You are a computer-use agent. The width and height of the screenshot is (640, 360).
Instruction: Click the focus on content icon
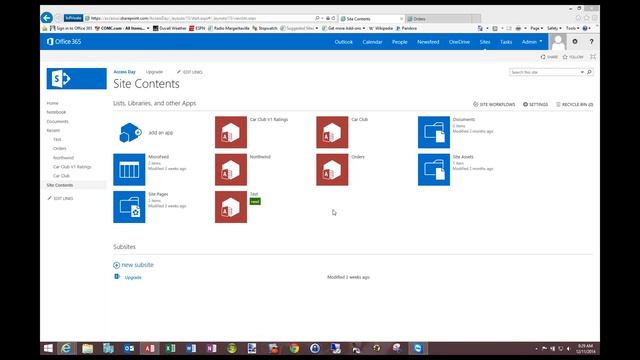tap(593, 57)
